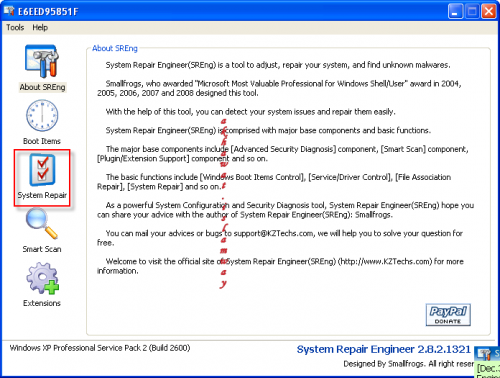Click the "About SREng" group heading
The width and height of the screenshot is (500, 378).
(115, 48)
